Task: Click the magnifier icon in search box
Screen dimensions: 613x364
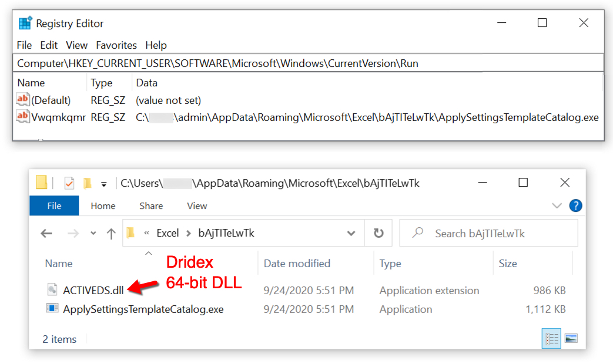Action: pyautogui.click(x=417, y=232)
